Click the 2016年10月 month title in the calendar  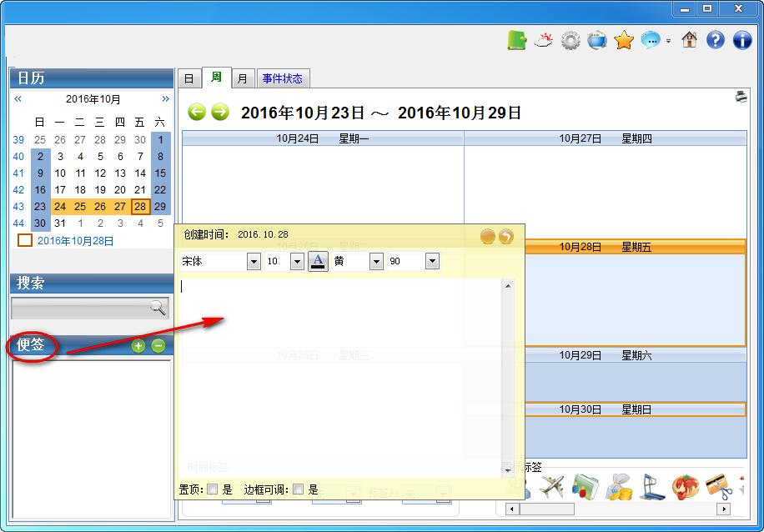coord(93,99)
